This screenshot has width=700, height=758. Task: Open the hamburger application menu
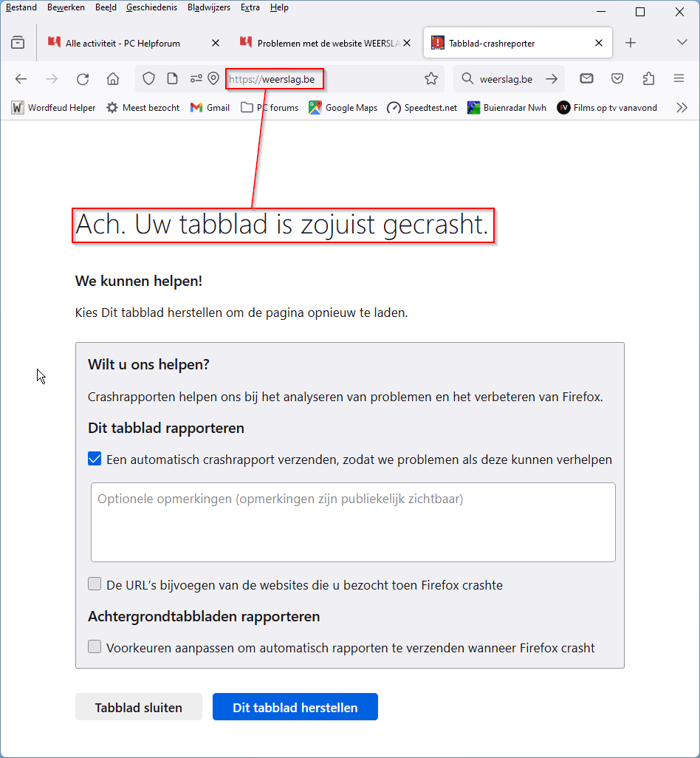point(679,79)
